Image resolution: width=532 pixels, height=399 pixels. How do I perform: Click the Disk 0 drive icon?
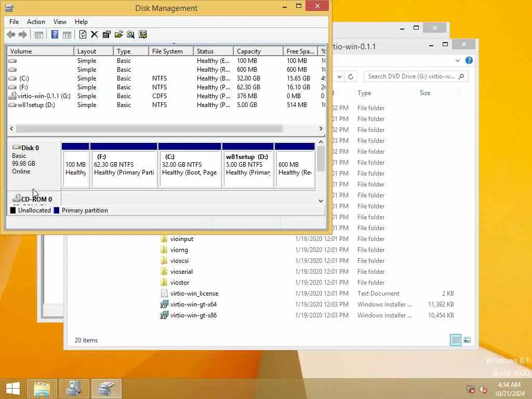coord(16,147)
